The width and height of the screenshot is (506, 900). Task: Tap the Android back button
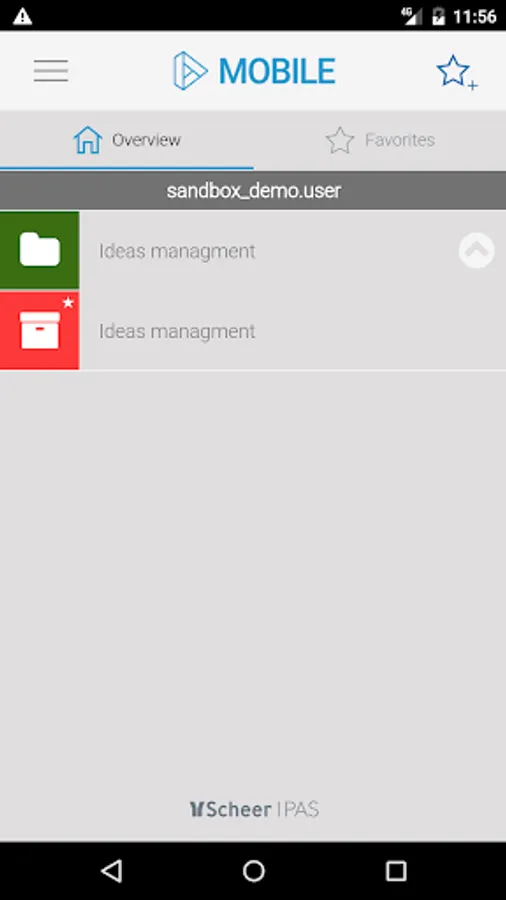point(111,871)
